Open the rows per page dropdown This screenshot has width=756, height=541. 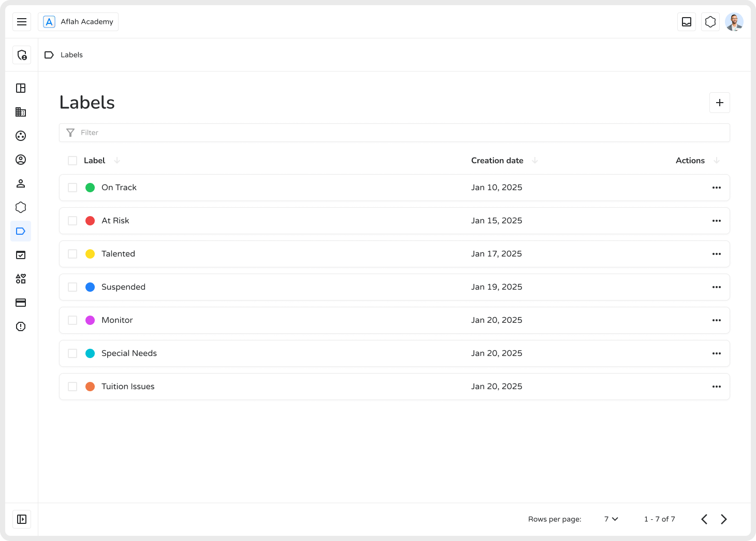[611, 519]
